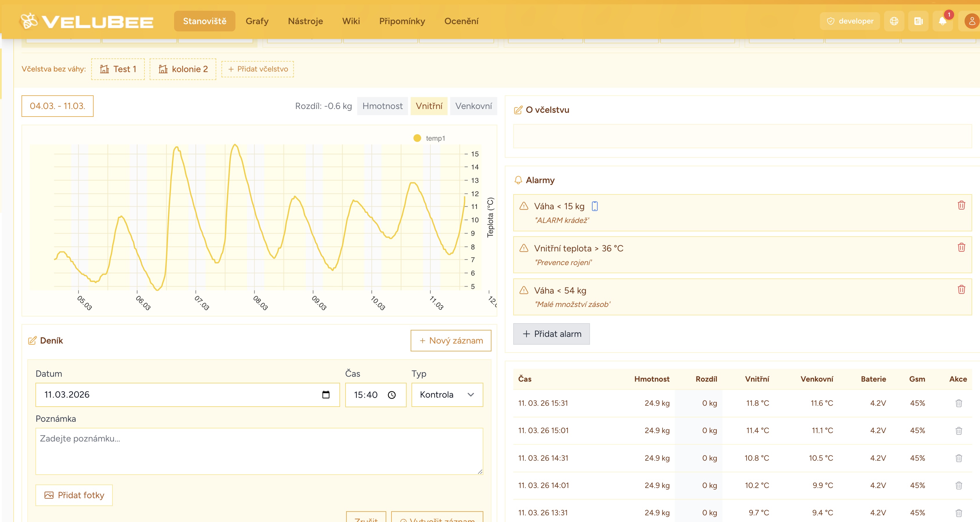Delete the 15:31 measurement row
This screenshot has height=522, width=980.
(958, 403)
